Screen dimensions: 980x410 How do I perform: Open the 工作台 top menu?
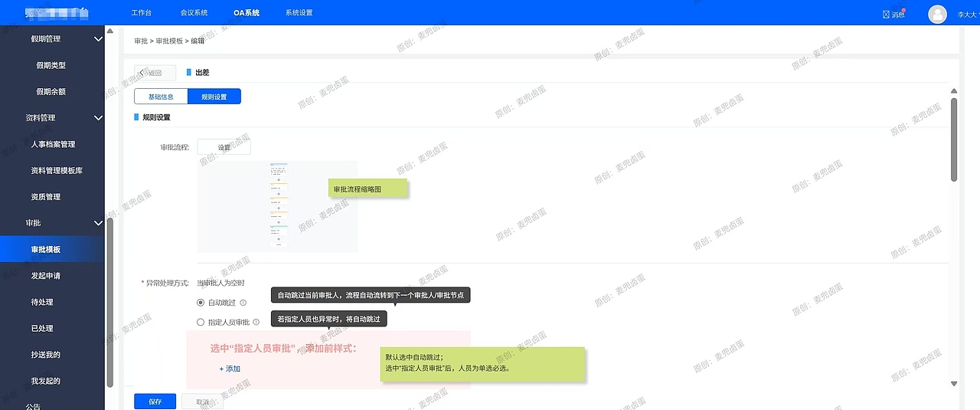(x=141, y=13)
